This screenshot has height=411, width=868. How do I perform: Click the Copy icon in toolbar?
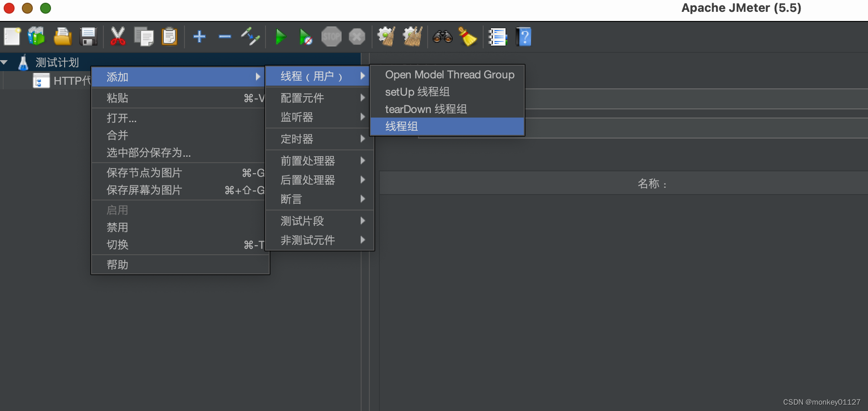pos(144,36)
